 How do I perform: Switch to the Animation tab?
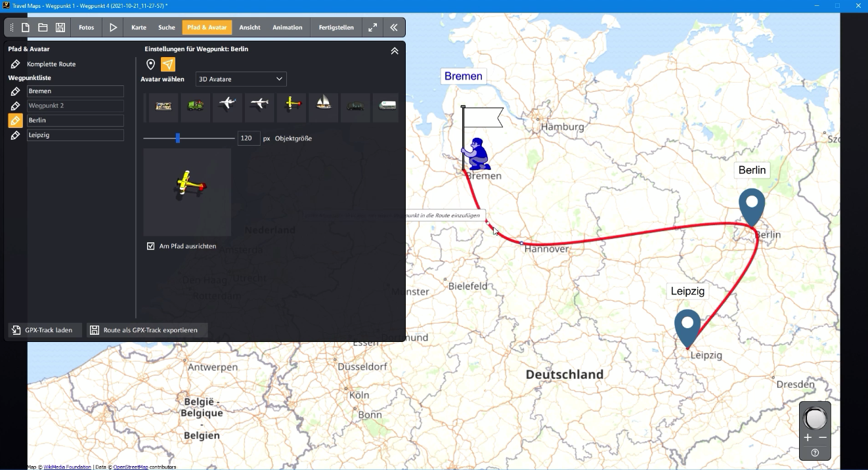[287, 27]
